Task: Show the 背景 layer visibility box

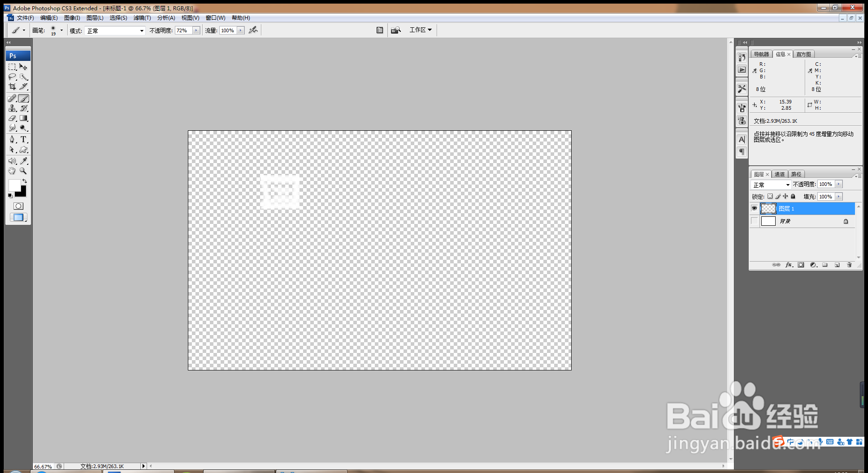Action: coord(754,221)
